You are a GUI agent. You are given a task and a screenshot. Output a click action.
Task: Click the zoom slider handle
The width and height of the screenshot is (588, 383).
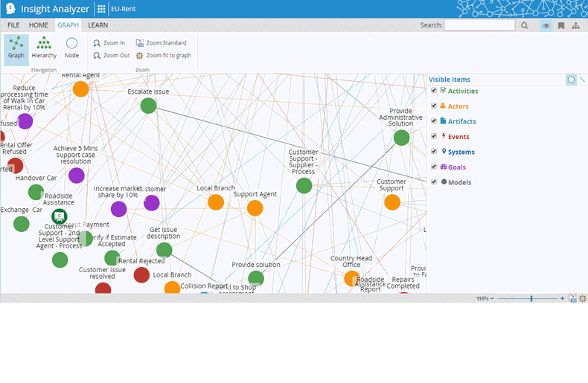[x=531, y=298]
